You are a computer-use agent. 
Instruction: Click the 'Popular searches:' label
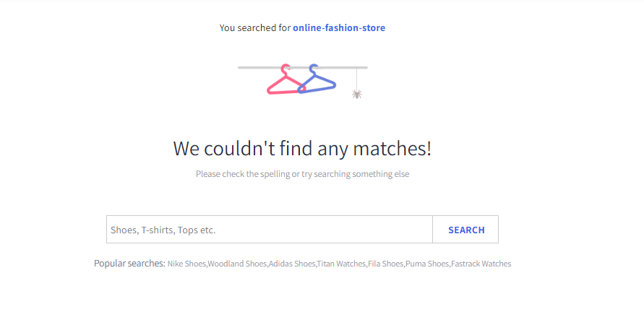(129, 264)
